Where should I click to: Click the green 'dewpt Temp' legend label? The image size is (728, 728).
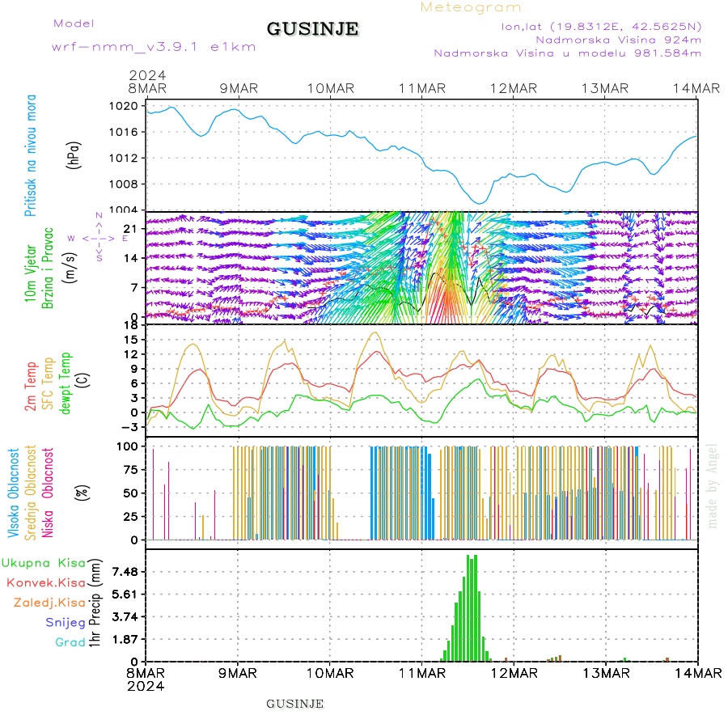click(x=65, y=383)
